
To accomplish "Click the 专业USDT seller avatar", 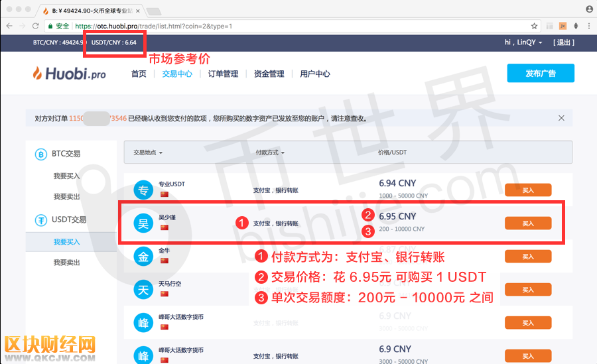I will point(143,190).
